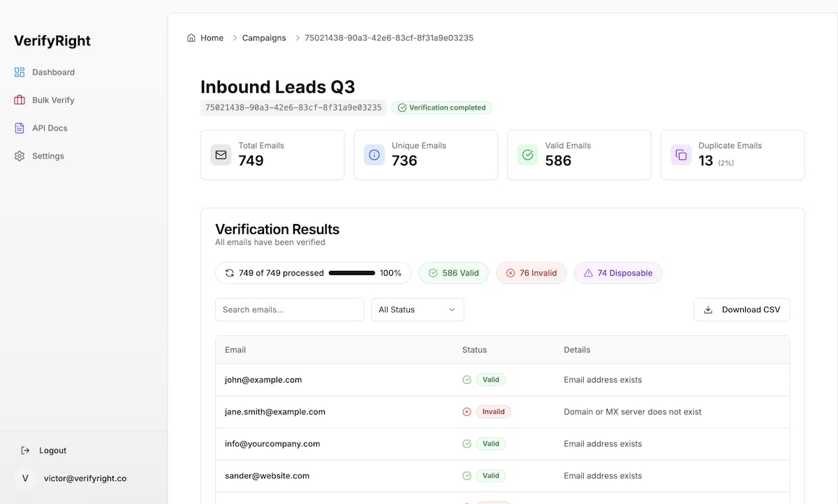The image size is (838, 504).
Task: Toggle the 586 Valid filter chip
Action: (453, 273)
